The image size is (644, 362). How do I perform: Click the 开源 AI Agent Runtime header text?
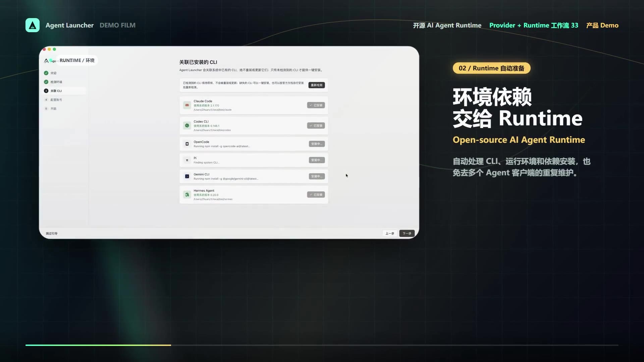pyautogui.click(x=447, y=25)
